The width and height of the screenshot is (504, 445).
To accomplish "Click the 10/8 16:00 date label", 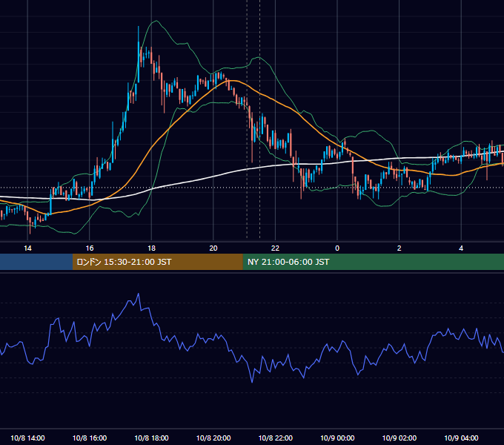I will (90, 438).
